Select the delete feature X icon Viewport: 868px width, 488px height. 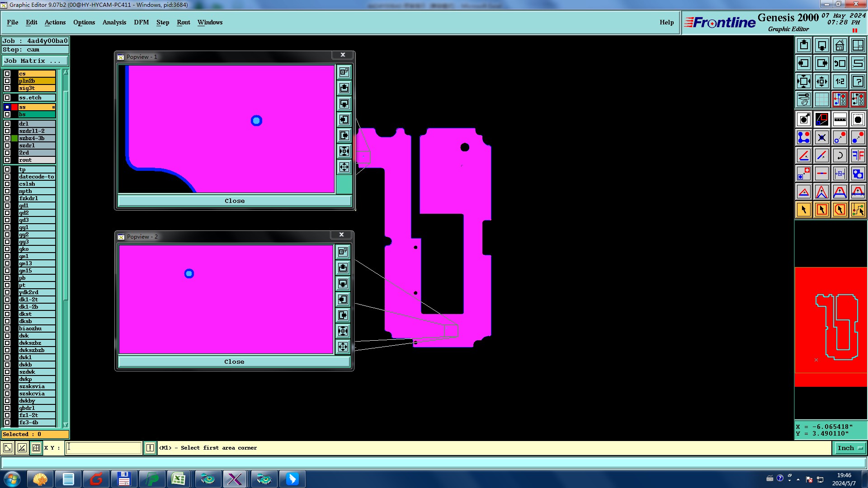point(821,137)
